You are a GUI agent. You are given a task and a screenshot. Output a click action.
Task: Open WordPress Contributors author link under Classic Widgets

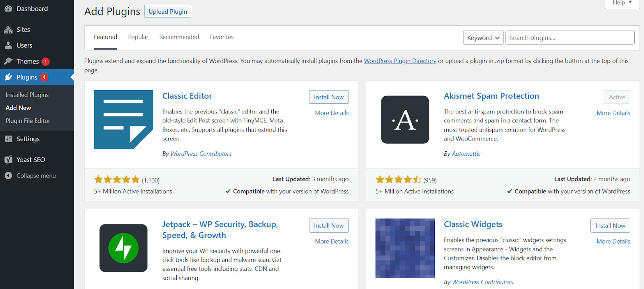tap(483, 282)
